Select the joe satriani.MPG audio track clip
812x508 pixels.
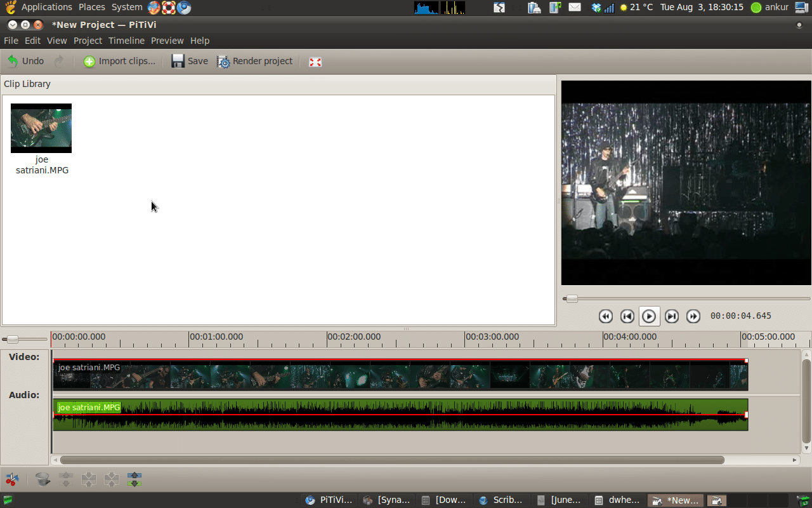(400, 415)
